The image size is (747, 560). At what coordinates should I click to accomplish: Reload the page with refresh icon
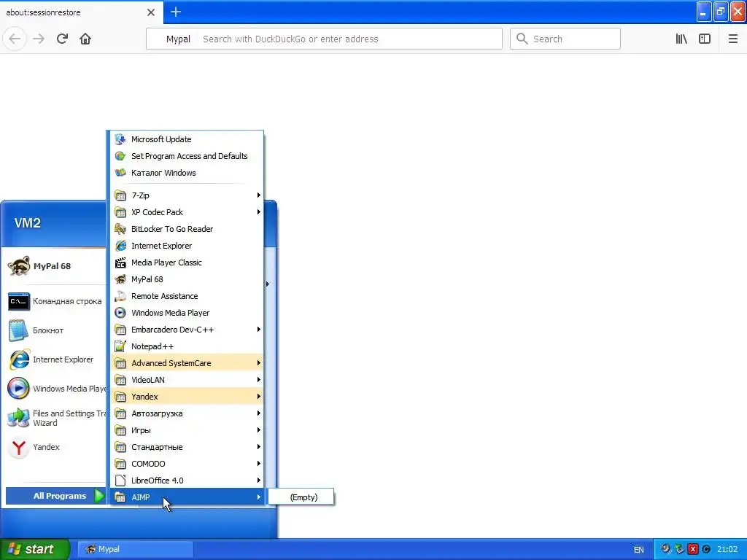point(62,39)
